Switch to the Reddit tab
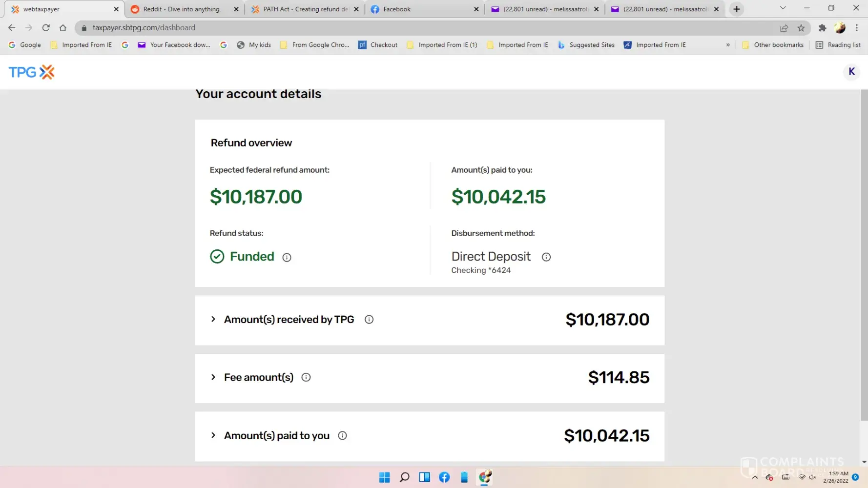The image size is (868, 488). pos(181,9)
